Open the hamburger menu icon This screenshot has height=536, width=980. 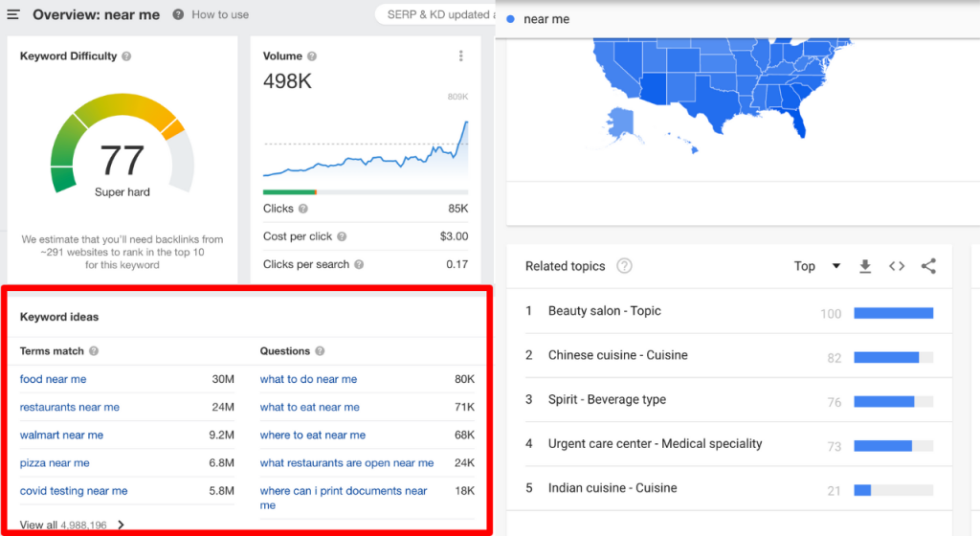coord(13,14)
